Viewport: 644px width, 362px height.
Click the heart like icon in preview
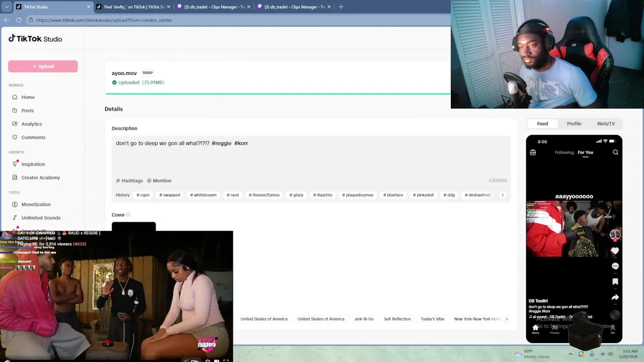tap(615, 250)
